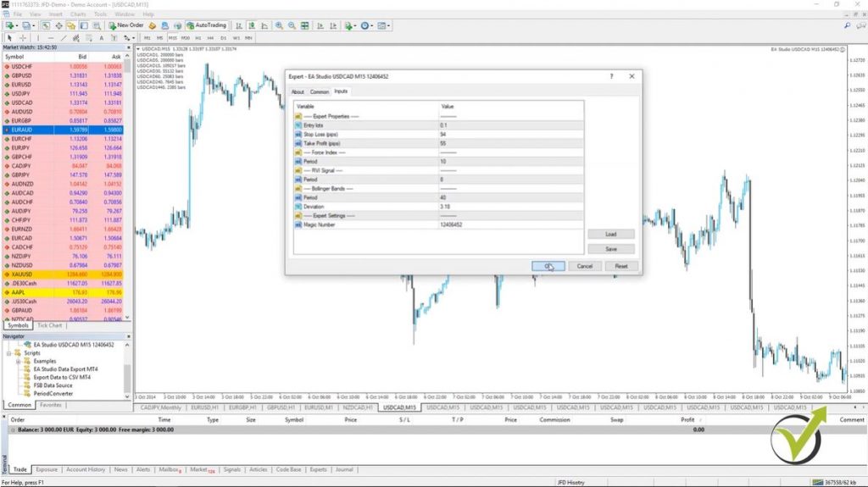Image resolution: width=868 pixels, height=487 pixels.
Task: Click the Save button in Expert dialog
Action: pos(611,249)
